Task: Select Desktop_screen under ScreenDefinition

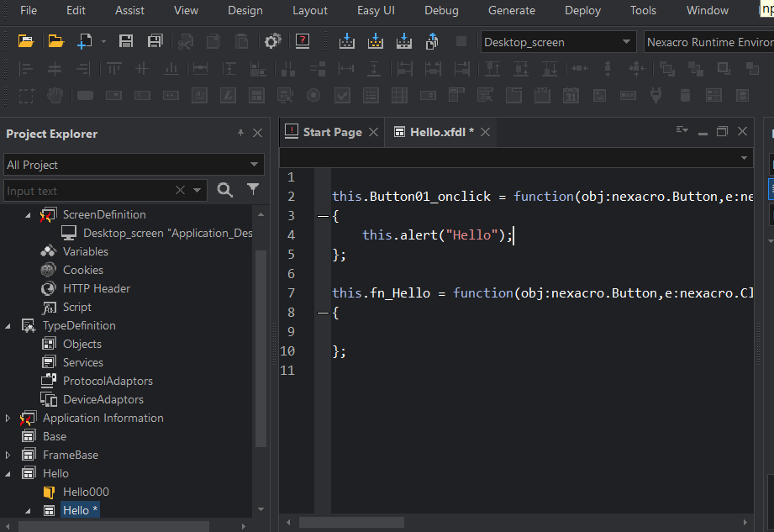Action: (x=168, y=233)
